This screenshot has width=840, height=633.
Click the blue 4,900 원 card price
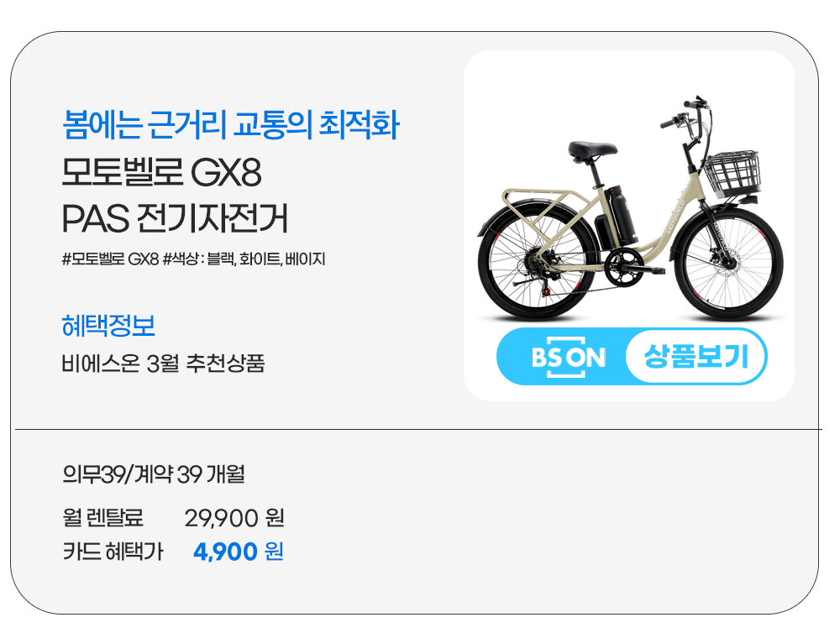(238, 552)
